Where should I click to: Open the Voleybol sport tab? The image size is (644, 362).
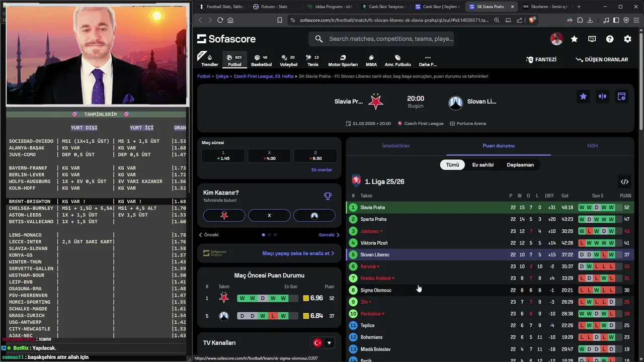(x=288, y=60)
